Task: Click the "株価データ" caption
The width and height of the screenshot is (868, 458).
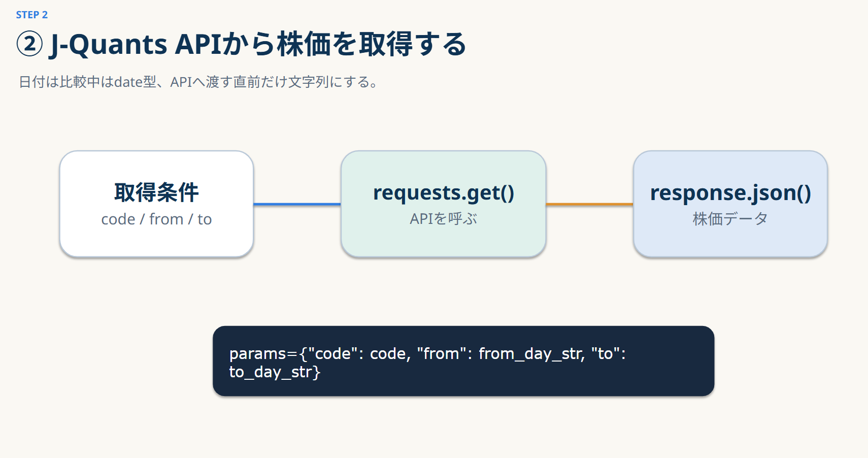Action: click(730, 219)
